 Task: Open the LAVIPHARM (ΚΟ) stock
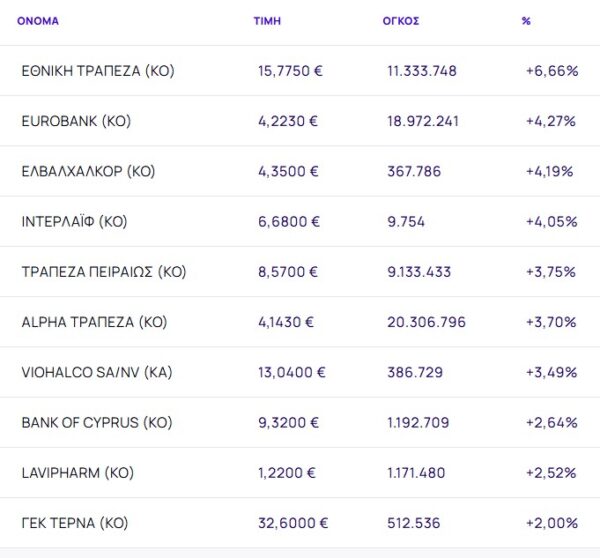(x=77, y=472)
